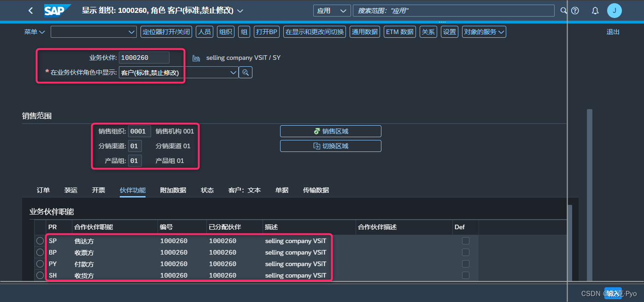This screenshot has width=644, height=302.
Task: Select the BP 收票方 row radio button
Action: click(40, 252)
